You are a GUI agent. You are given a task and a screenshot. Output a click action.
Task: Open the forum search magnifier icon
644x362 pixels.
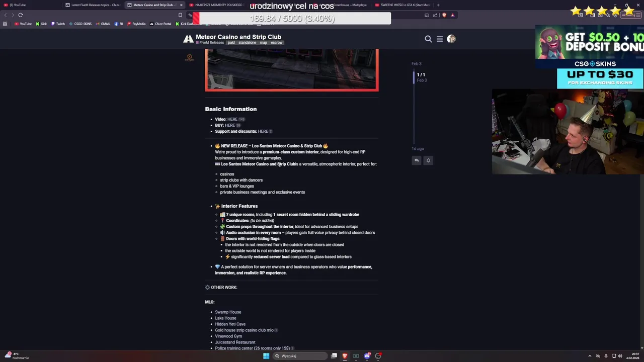pyautogui.click(x=428, y=39)
